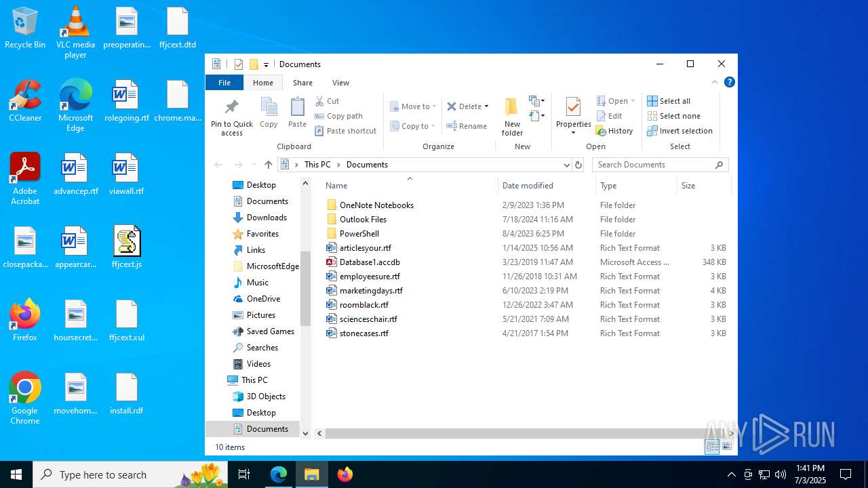The image size is (868, 488).
Task: Expand Open dropdown arrow in ribbon
Action: click(633, 101)
